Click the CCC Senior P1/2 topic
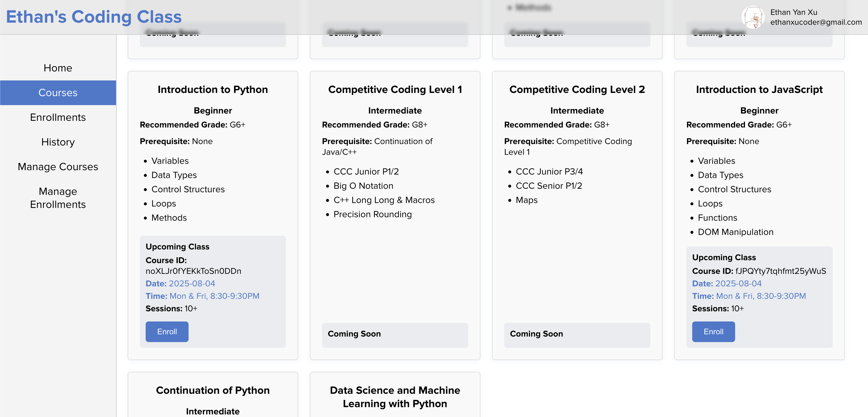 (549, 186)
